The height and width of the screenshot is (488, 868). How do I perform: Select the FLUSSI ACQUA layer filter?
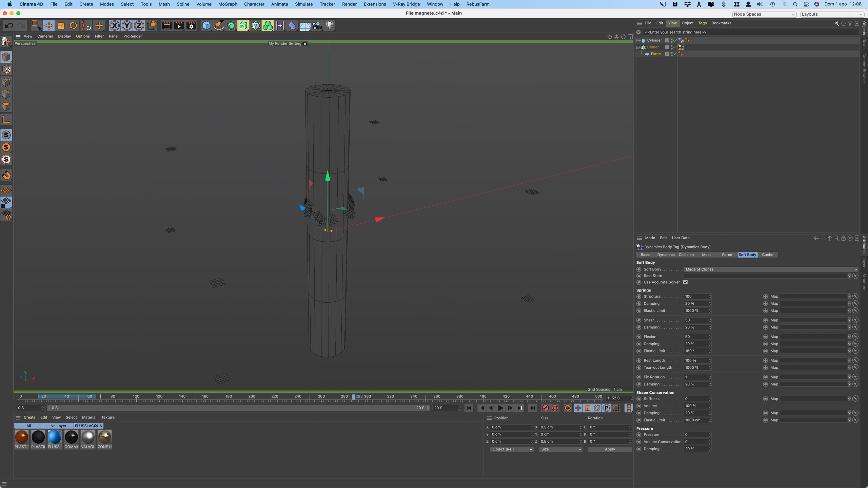point(88,426)
